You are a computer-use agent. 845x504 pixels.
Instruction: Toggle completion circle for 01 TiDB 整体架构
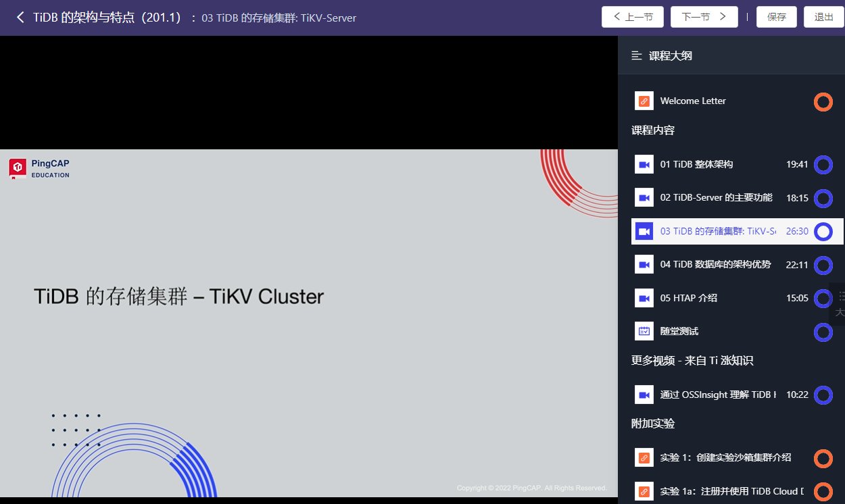823,165
